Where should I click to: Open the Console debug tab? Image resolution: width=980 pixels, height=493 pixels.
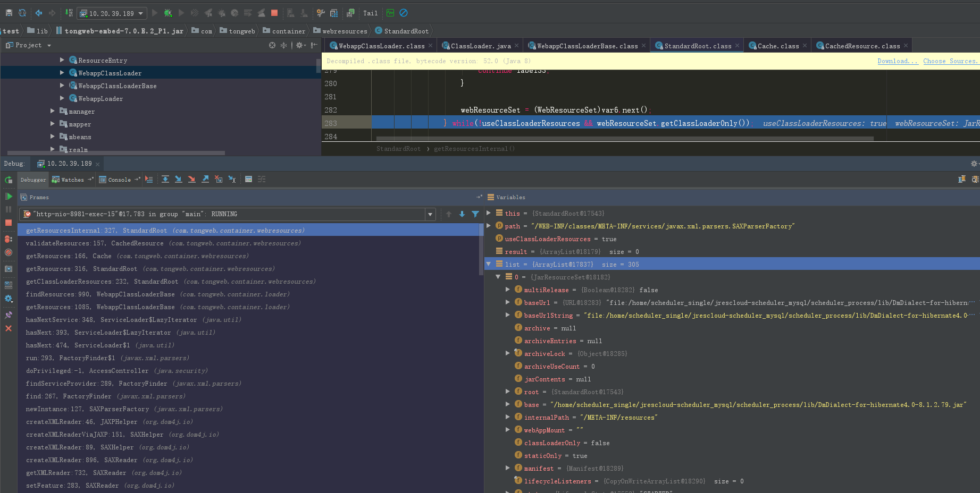(120, 180)
